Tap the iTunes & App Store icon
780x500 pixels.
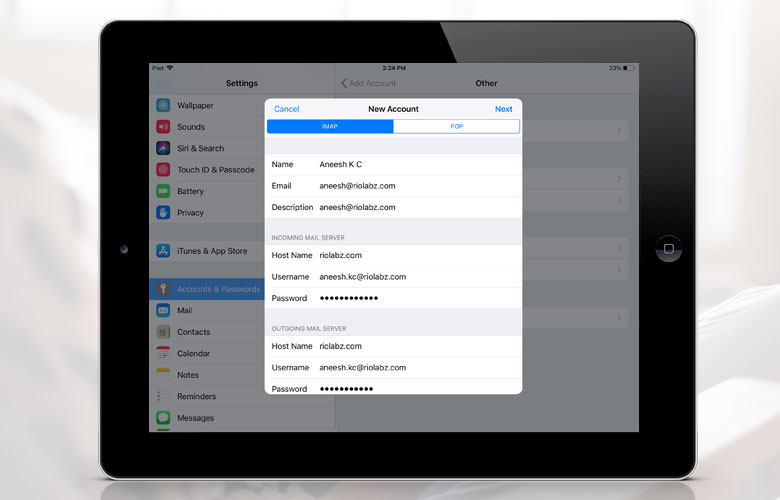click(163, 251)
